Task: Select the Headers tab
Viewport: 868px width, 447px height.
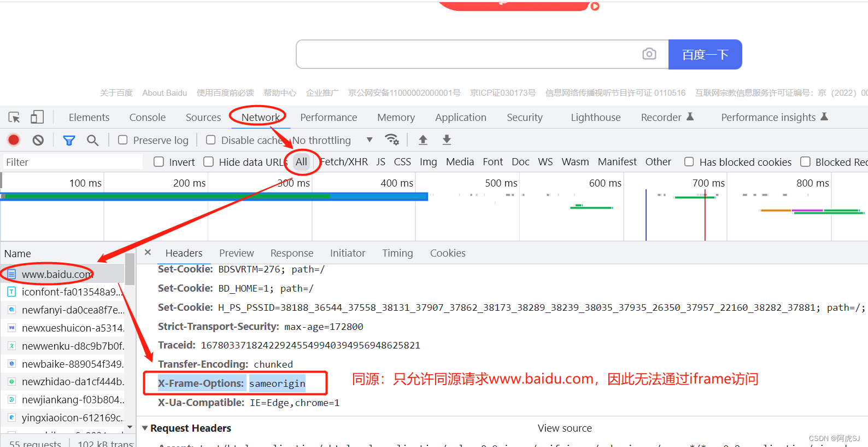Action: click(184, 253)
